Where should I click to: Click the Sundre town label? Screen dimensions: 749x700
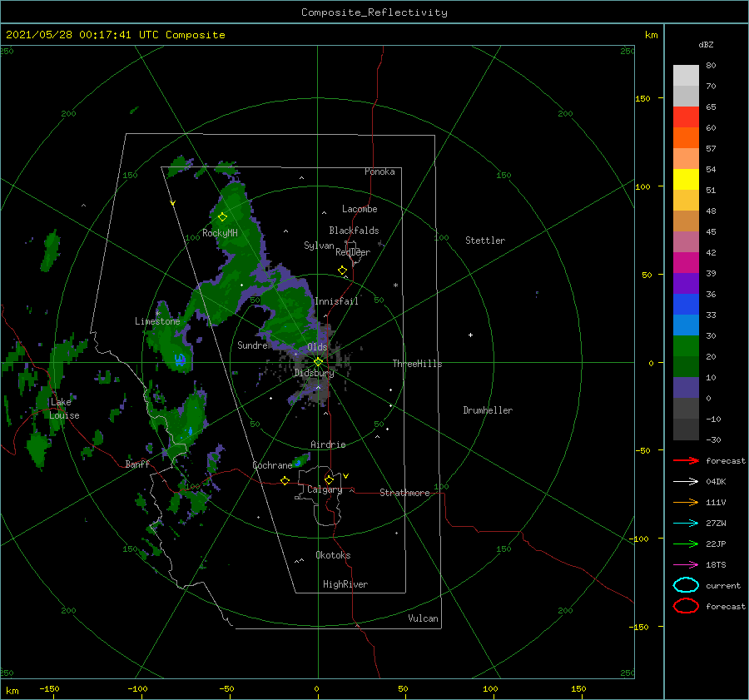pos(252,345)
